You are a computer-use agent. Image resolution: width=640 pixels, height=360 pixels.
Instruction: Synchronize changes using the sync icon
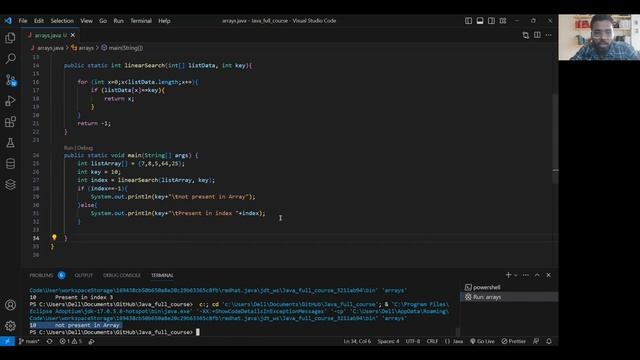49,341
